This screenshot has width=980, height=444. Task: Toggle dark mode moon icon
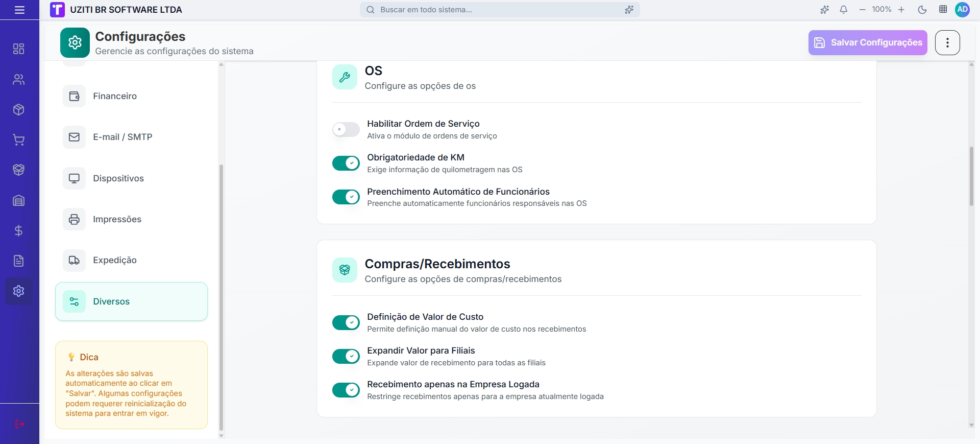coord(922,10)
